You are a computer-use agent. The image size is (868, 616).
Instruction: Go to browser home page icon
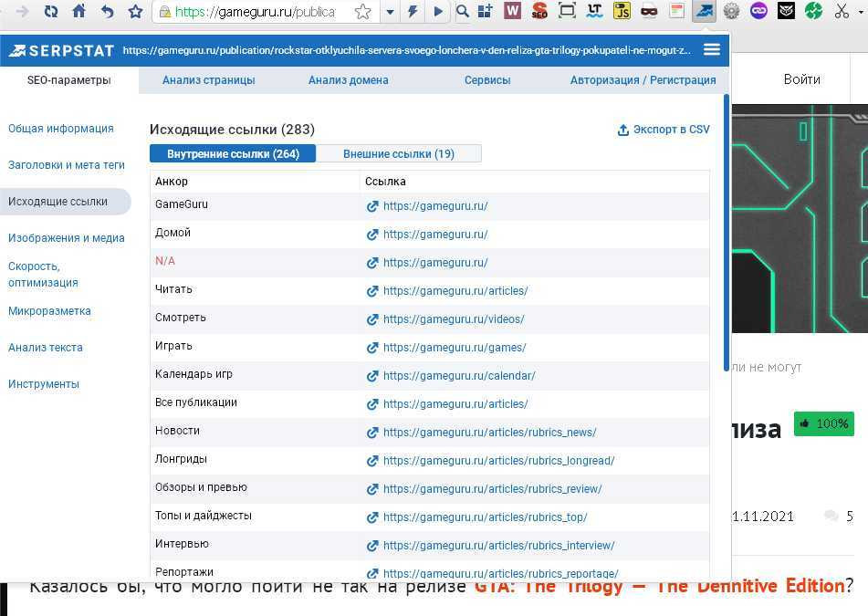[79, 11]
